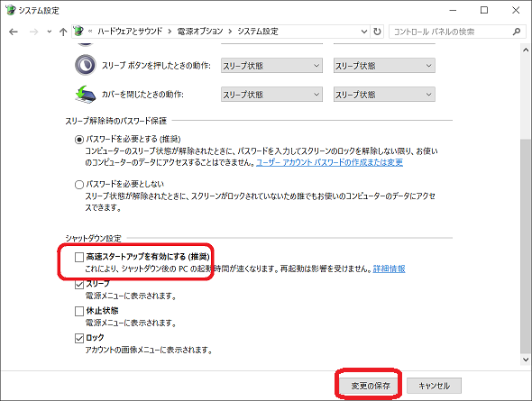Click the search magnifier icon
The image size is (532, 401).
click(517, 32)
